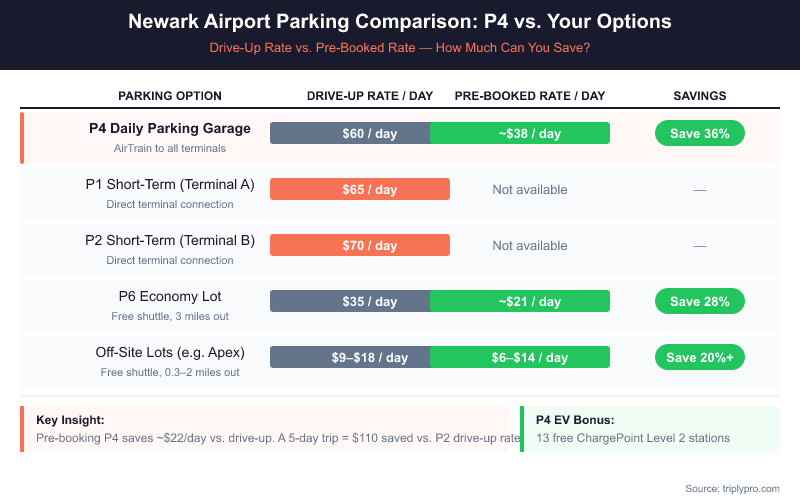Click the "PARKING OPTION" column header
This screenshot has height=500, width=800.
click(x=170, y=96)
